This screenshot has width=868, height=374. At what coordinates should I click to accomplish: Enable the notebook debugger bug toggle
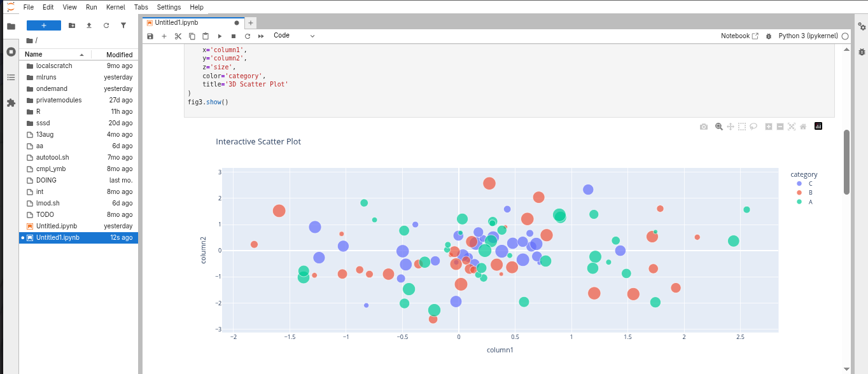coord(769,36)
